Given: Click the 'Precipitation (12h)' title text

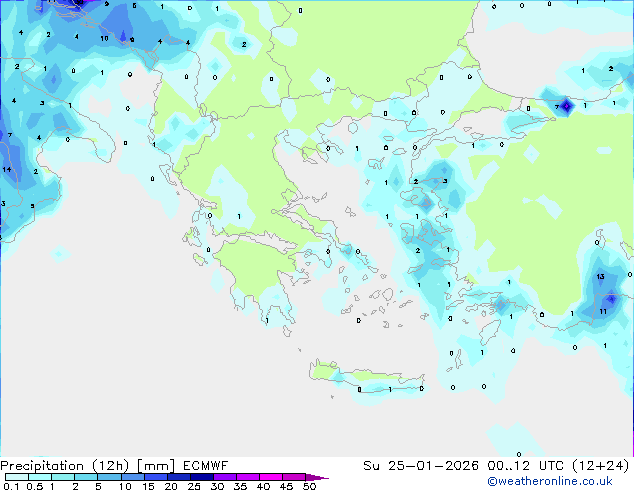Looking at the screenshot, I should pyautogui.click(x=64, y=466).
